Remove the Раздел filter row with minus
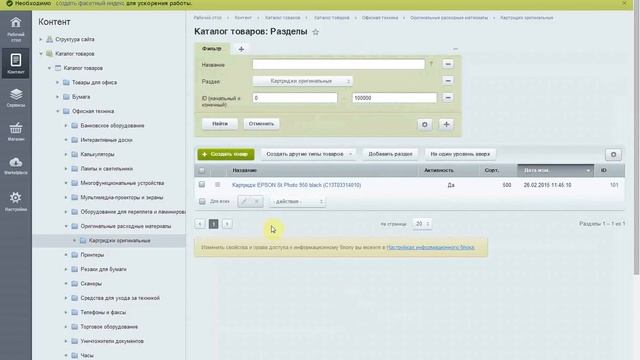The height and width of the screenshot is (360, 640). (448, 81)
